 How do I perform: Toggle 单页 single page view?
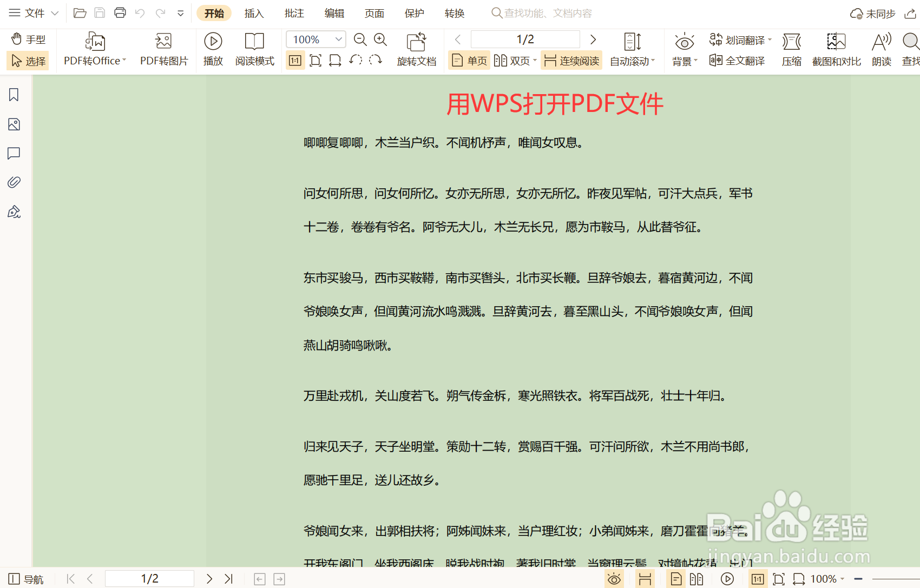(x=469, y=61)
